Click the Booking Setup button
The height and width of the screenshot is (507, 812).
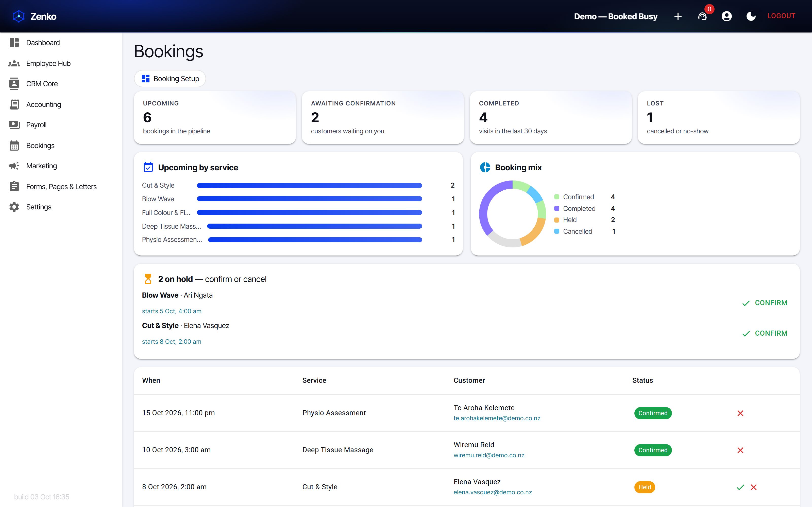coord(170,79)
